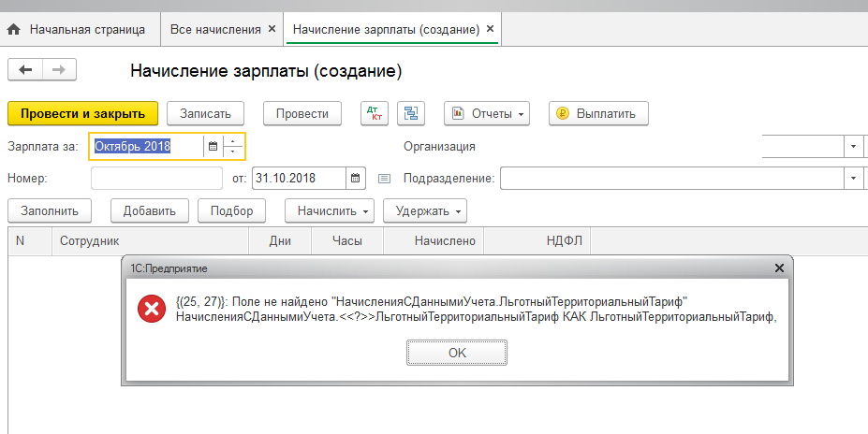The height and width of the screenshot is (434, 868).
Task: Close the 1С:Предприятие error dialog
Action: coord(779,268)
